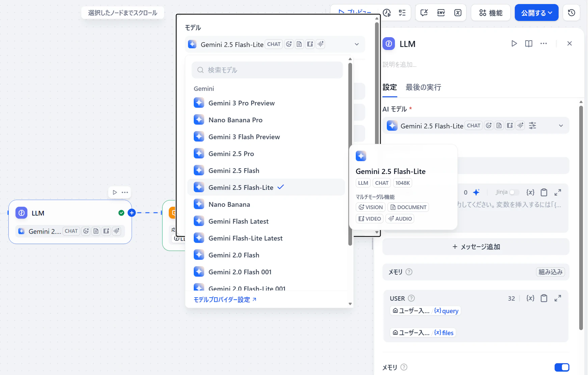Open the more options on canvas node toolbar
Screen dimensions: 588x375
125,192
